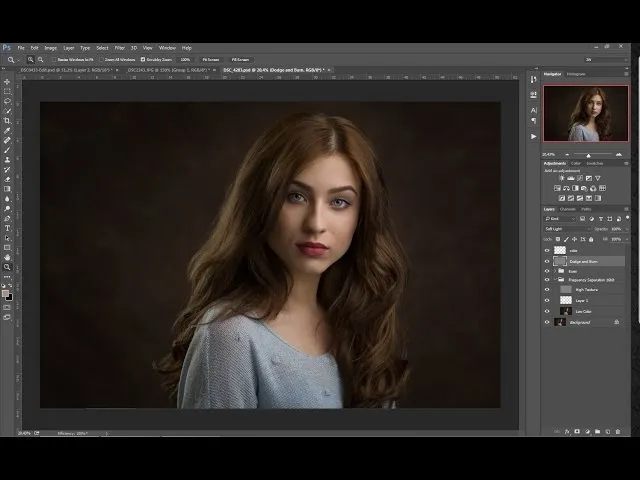Viewport: 640px width, 480px height.
Task: Open the Image menu
Action: pos(51,48)
